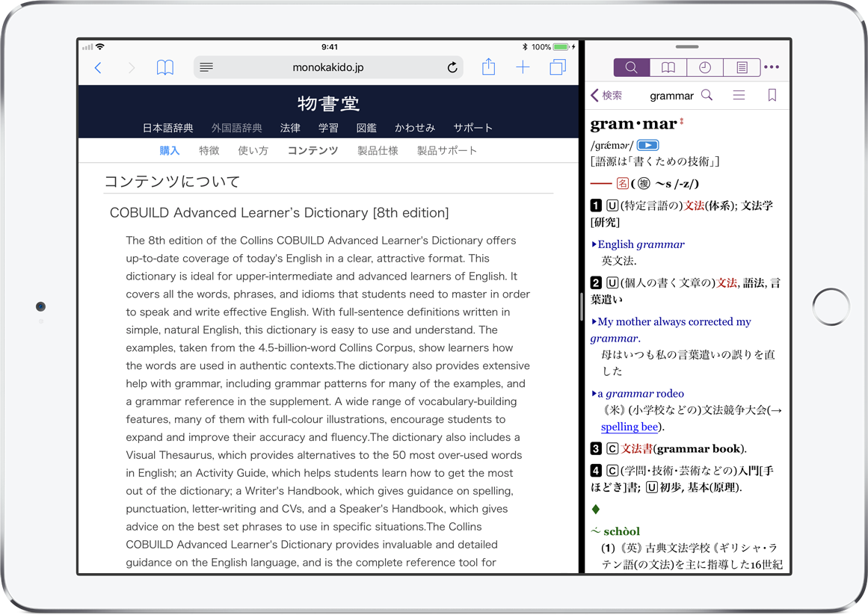This screenshot has width=868, height=615.
Task: Select the dictionary search tab
Action: tap(632, 68)
